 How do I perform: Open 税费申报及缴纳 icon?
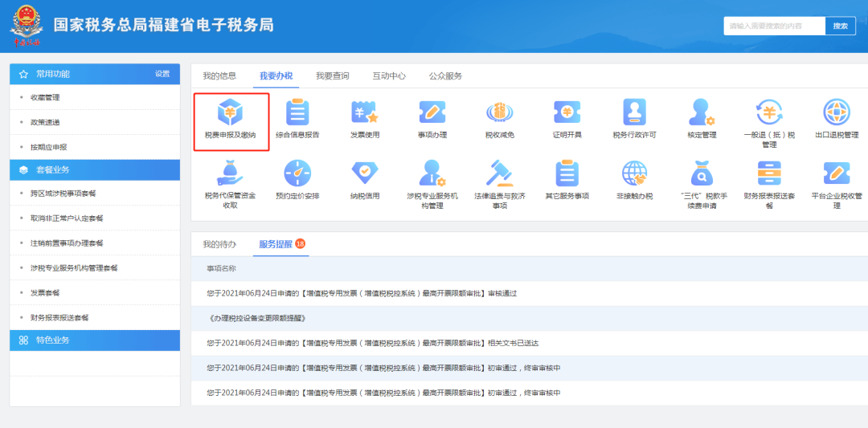tap(231, 112)
